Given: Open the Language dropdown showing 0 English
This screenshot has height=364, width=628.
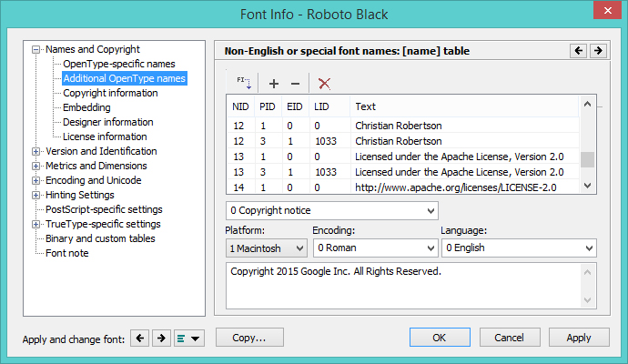Looking at the screenshot, I should coord(519,248).
